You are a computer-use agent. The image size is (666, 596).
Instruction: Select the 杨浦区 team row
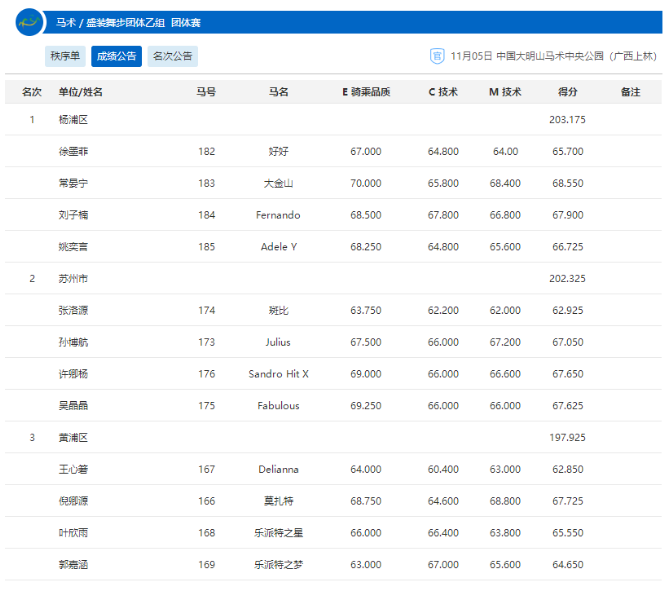73,120
